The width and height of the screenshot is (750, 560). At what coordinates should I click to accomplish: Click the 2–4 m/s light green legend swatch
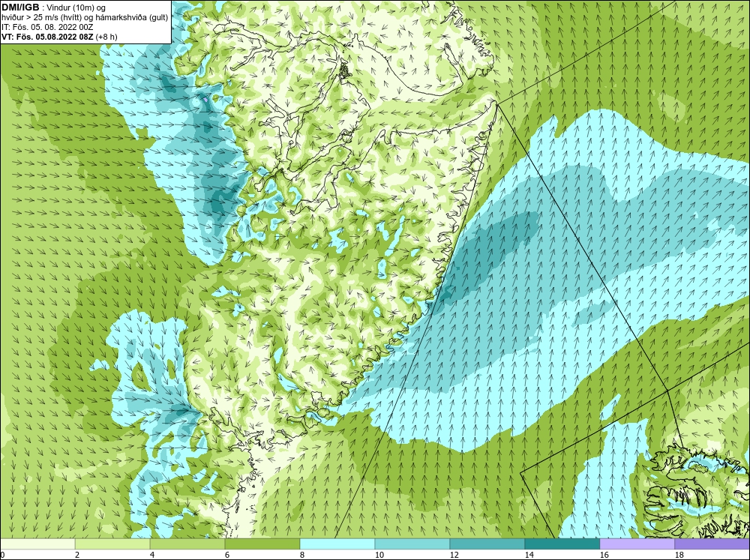[112, 544]
